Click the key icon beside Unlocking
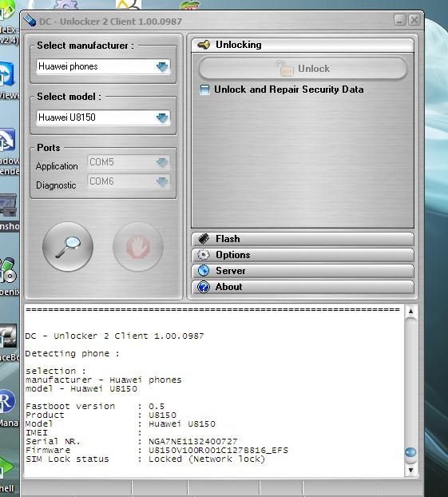 tap(204, 45)
